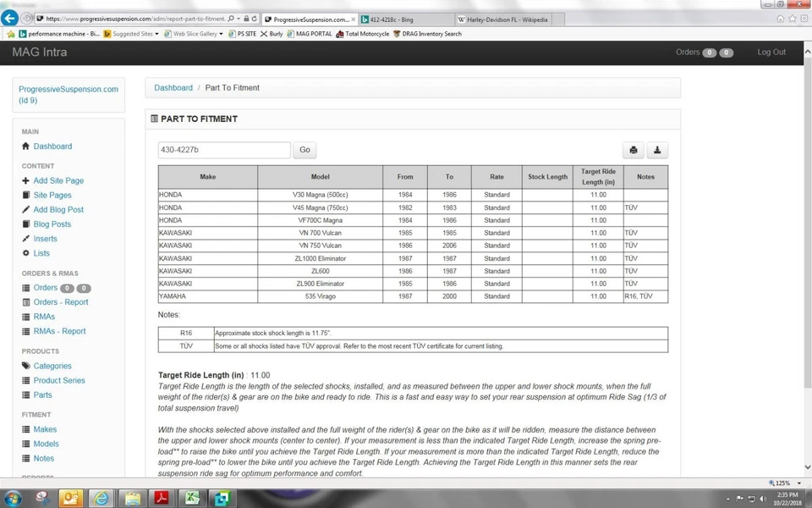The height and width of the screenshot is (508, 812).
Task: Switch to the 412-4218c - Bing tab
Action: click(407, 19)
